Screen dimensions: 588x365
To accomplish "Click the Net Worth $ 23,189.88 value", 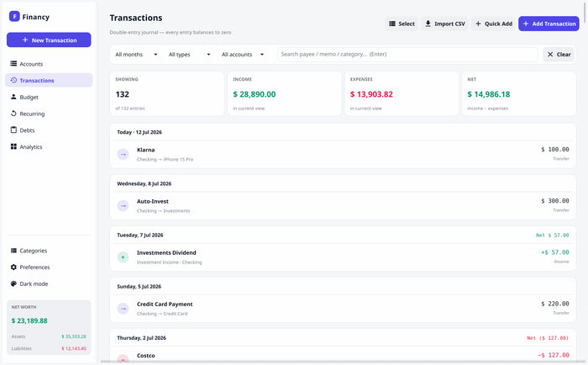I will [x=29, y=320].
